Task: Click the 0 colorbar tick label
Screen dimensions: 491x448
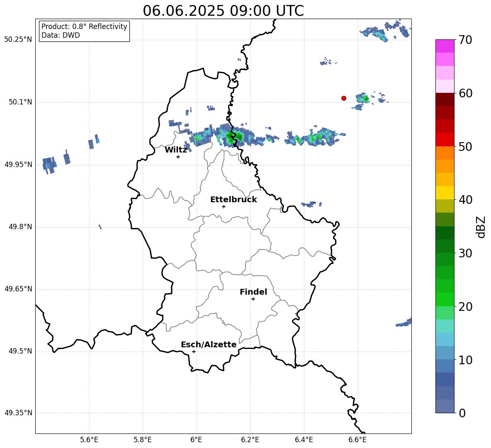Action: point(462,413)
